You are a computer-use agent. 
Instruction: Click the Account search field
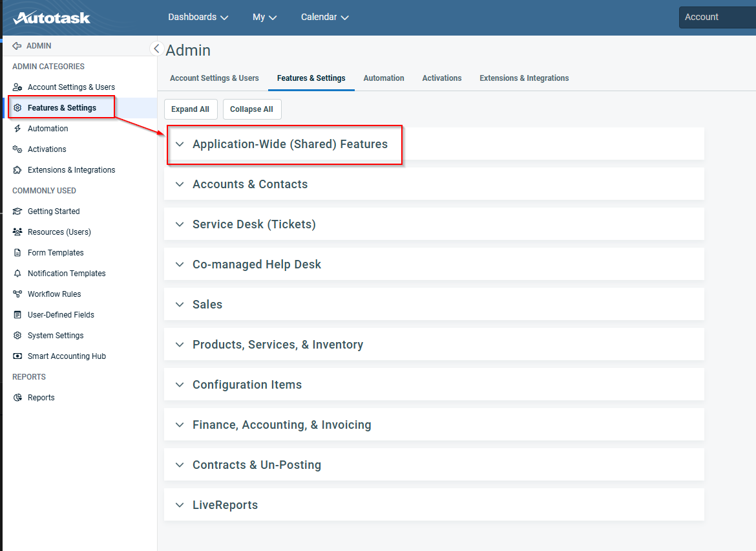pyautogui.click(x=717, y=17)
